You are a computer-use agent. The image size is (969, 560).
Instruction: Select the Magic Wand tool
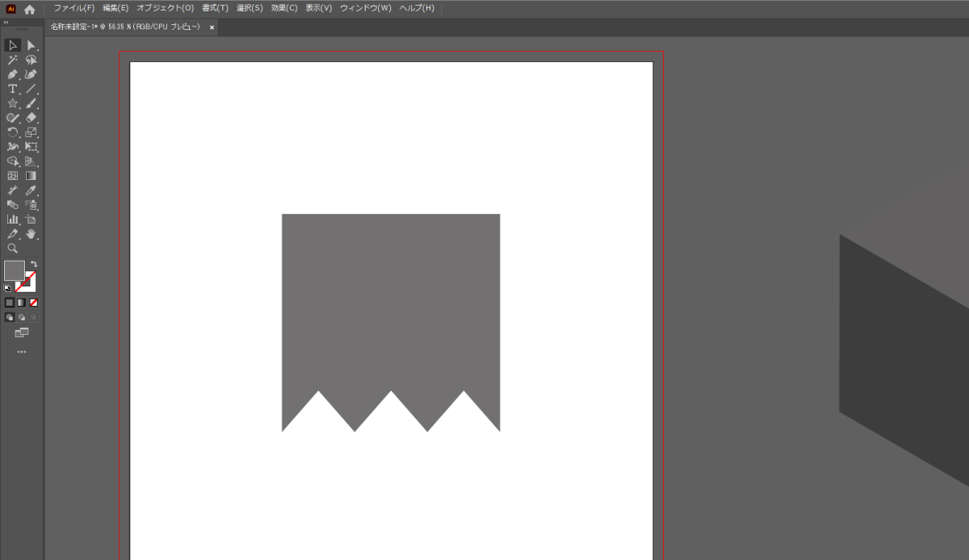[12, 60]
